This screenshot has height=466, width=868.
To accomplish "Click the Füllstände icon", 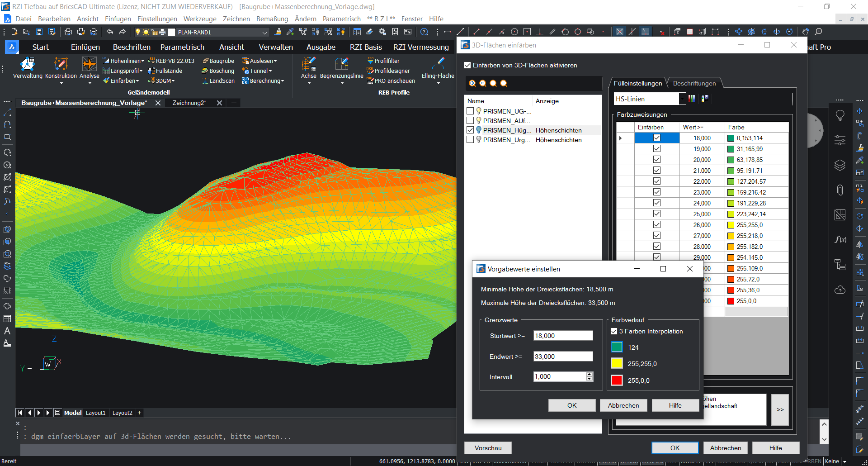I will (x=151, y=71).
